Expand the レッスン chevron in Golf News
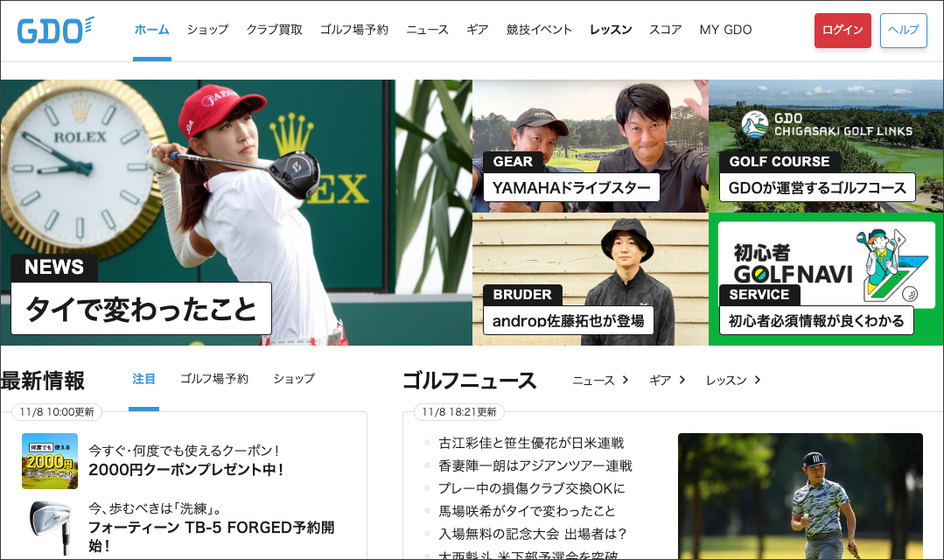Image resolution: width=944 pixels, height=560 pixels. 757,380
